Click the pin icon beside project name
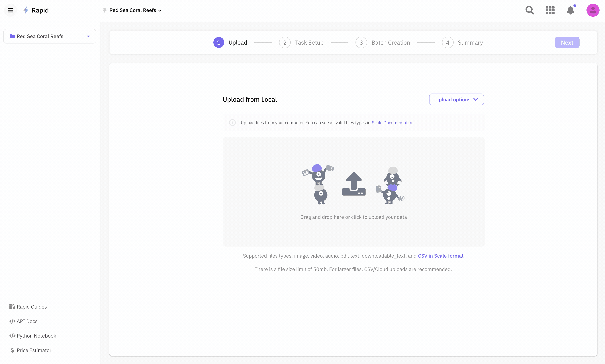The width and height of the screenshot is (605, 364). (x=104, y=10)
